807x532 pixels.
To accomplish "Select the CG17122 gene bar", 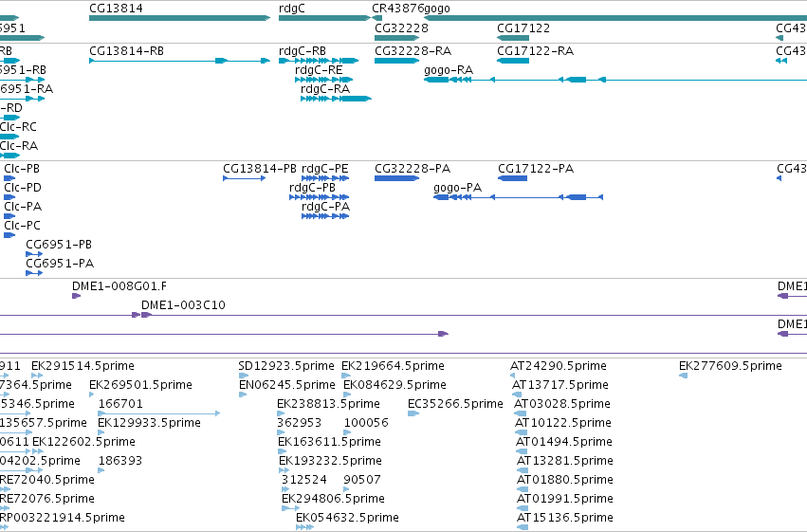I will click(x=513, y=38).
